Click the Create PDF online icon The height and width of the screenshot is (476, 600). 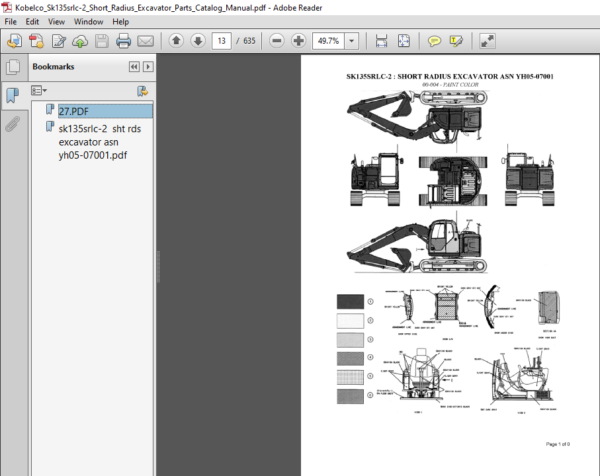coord(15,41)
